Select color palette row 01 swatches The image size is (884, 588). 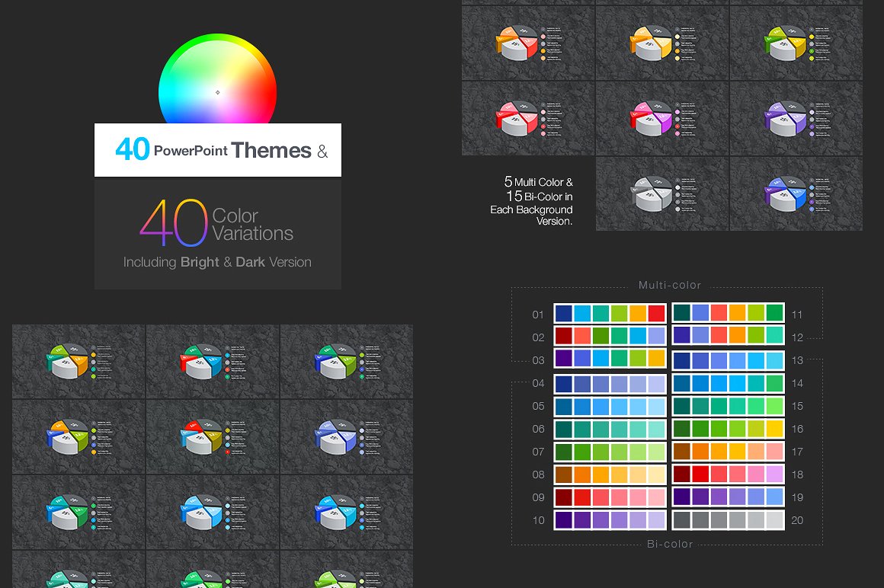pyautogui.click(x=610, y=313)
